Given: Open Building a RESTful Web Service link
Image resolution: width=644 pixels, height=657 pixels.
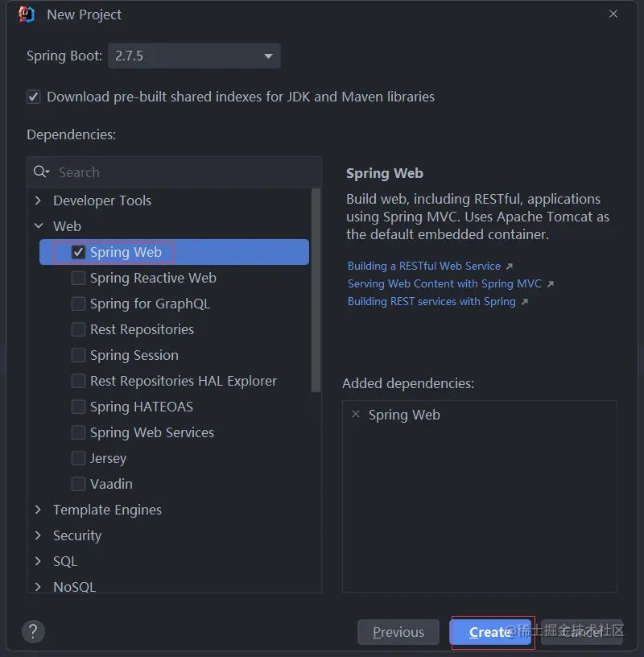Looking at the screenshot, I should pos(424,267).
